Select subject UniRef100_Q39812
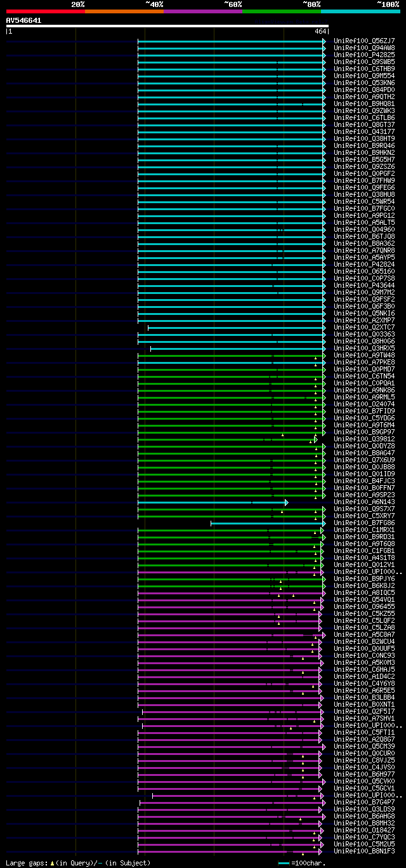Screen dimensions: 406x868 pyautogui.click(x=364, y=439)
